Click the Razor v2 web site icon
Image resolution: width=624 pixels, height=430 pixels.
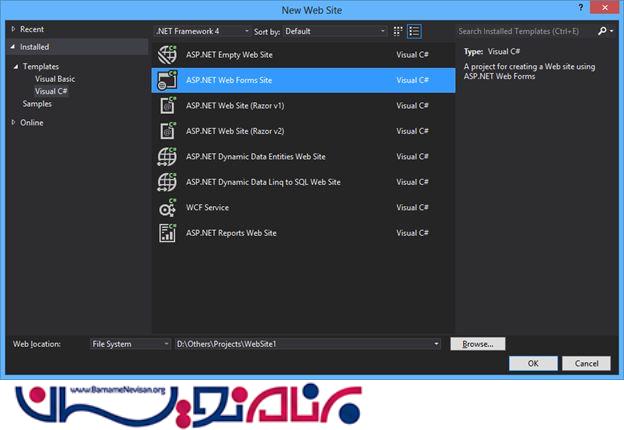[167, 131]
